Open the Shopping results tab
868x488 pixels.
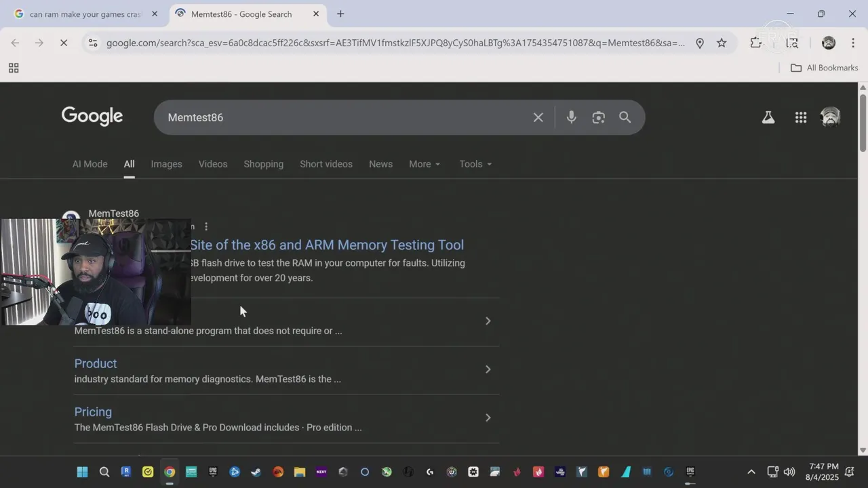(x=264, y=164)
